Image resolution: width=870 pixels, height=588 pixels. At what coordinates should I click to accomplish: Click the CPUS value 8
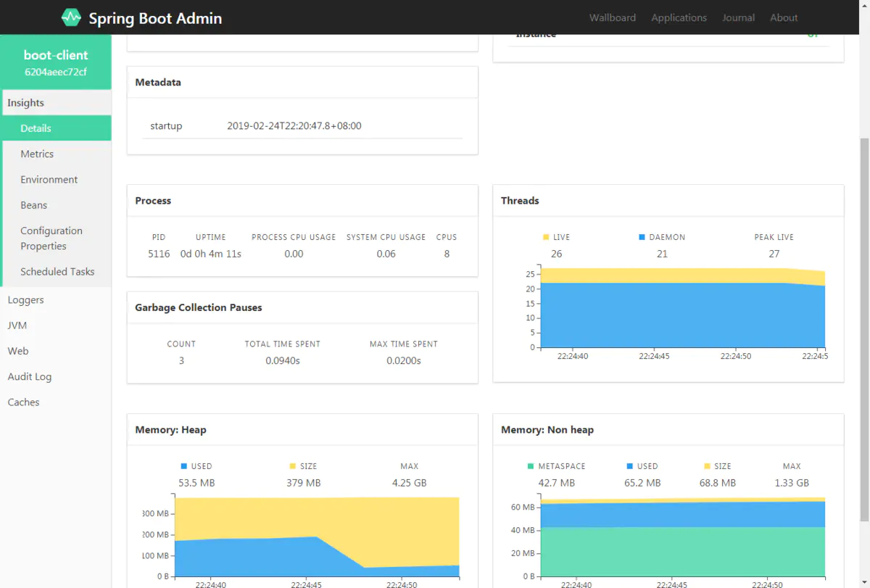click(447, 254)
